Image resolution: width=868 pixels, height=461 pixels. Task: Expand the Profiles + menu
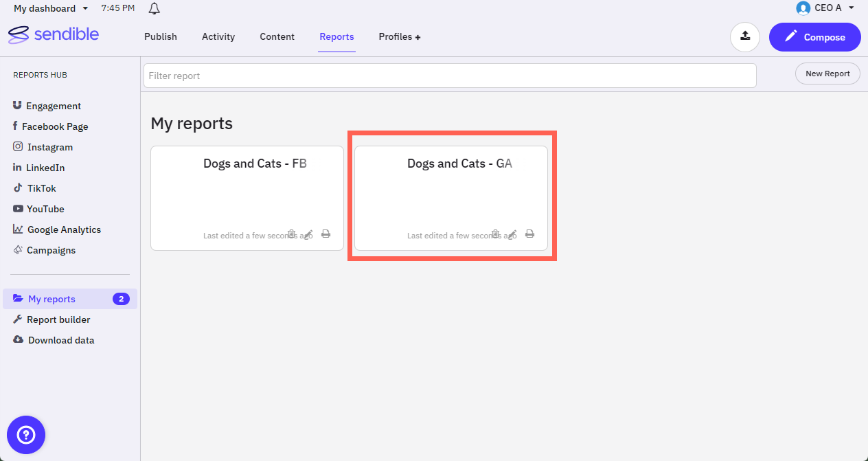pos(399,37)
